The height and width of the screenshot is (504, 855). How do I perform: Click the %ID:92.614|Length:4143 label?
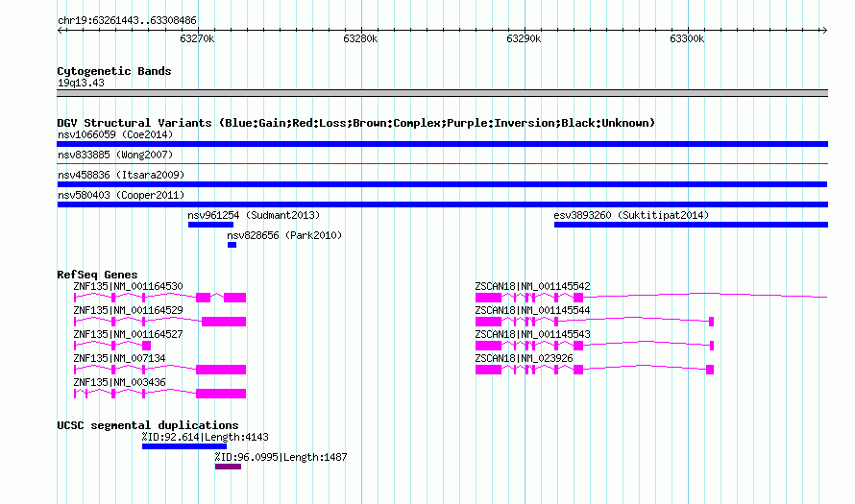coord(205,437)
